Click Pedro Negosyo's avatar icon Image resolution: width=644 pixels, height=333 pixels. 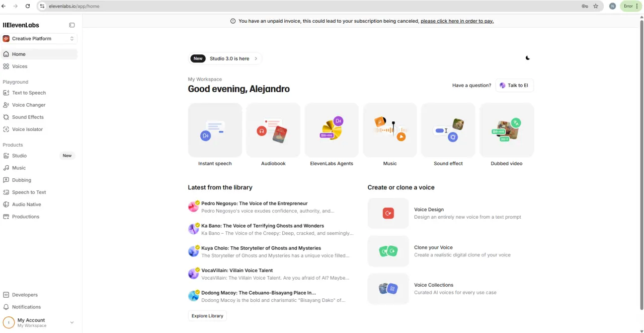click(193, 207)
